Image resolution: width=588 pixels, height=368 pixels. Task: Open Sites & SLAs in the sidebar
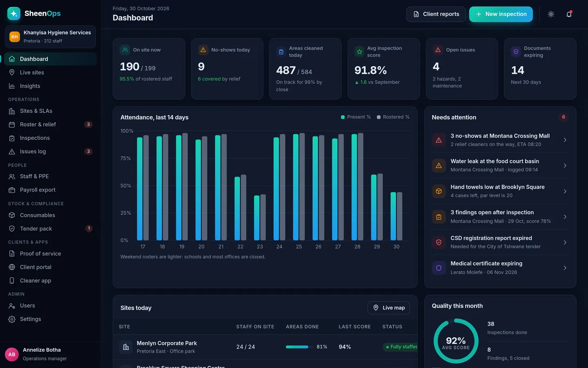click(x=50, y=111)
